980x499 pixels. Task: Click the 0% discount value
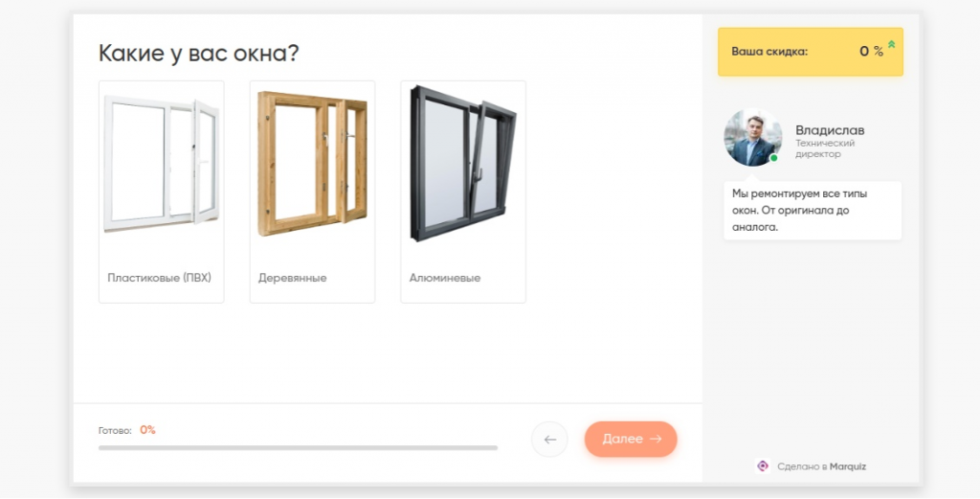pos(871,52)
